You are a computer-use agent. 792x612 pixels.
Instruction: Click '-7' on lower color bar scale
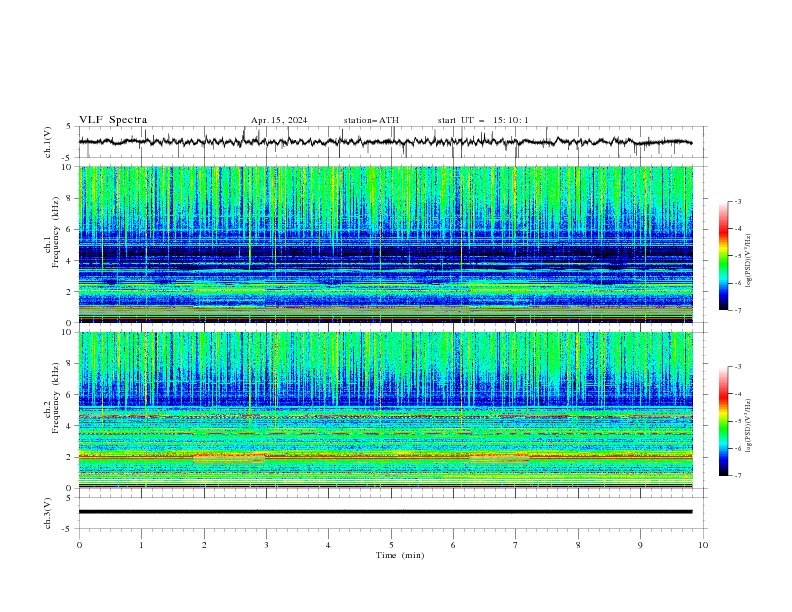[x=738, y=476]
